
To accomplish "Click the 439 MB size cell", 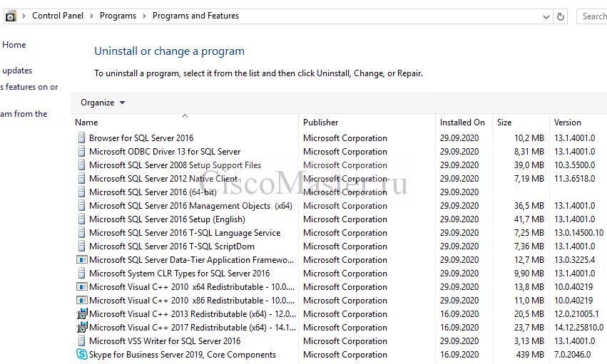I will coord(530,354).
